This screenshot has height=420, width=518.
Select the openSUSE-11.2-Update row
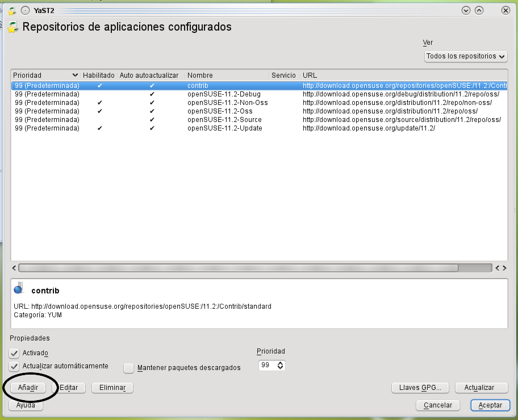click(260, 128)
